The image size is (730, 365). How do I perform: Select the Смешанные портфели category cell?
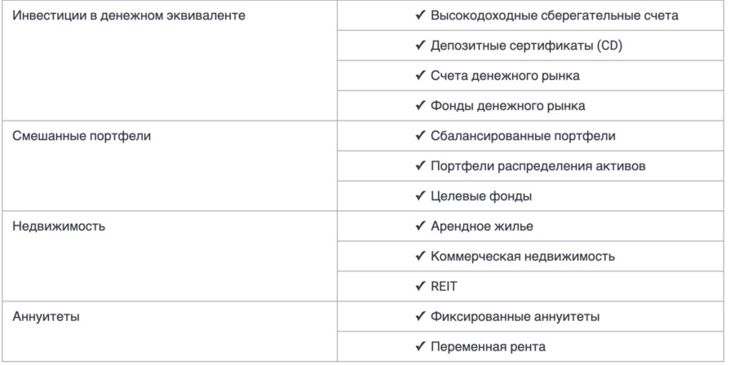[169, 166]
